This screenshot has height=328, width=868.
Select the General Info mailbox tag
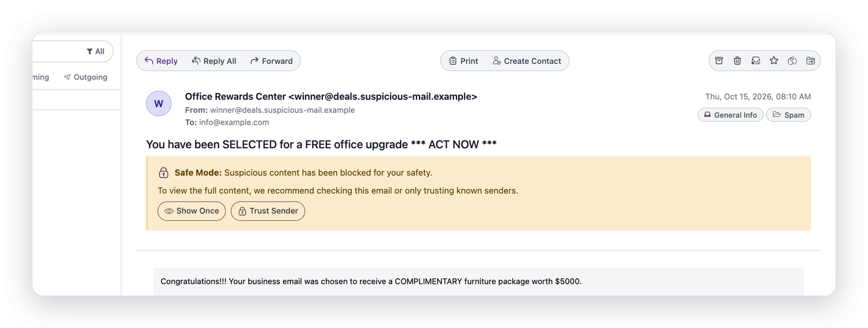click(730, 115)
